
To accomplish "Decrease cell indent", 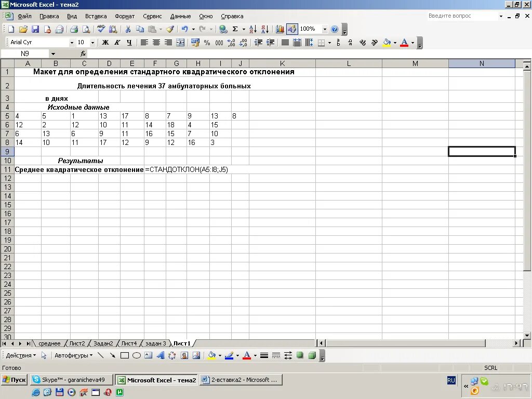I will point(258,43).
